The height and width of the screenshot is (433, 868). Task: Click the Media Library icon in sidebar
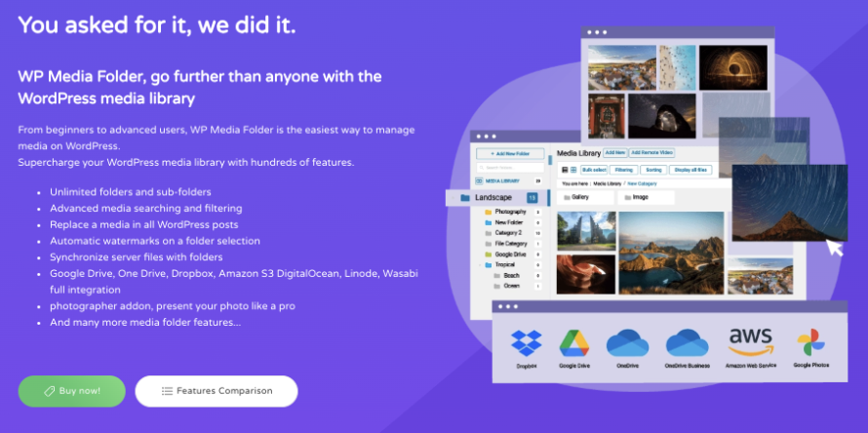[x=479, y=181]
